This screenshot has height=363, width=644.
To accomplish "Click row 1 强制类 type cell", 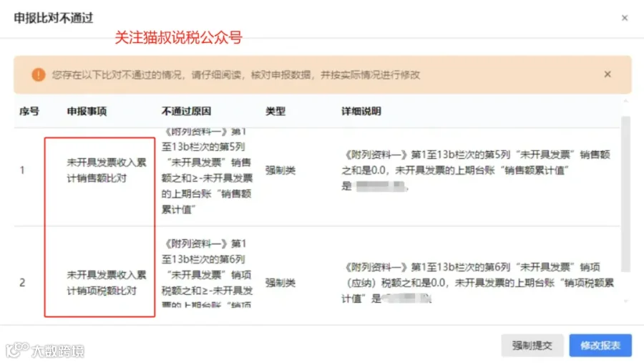I will (280, 170).
